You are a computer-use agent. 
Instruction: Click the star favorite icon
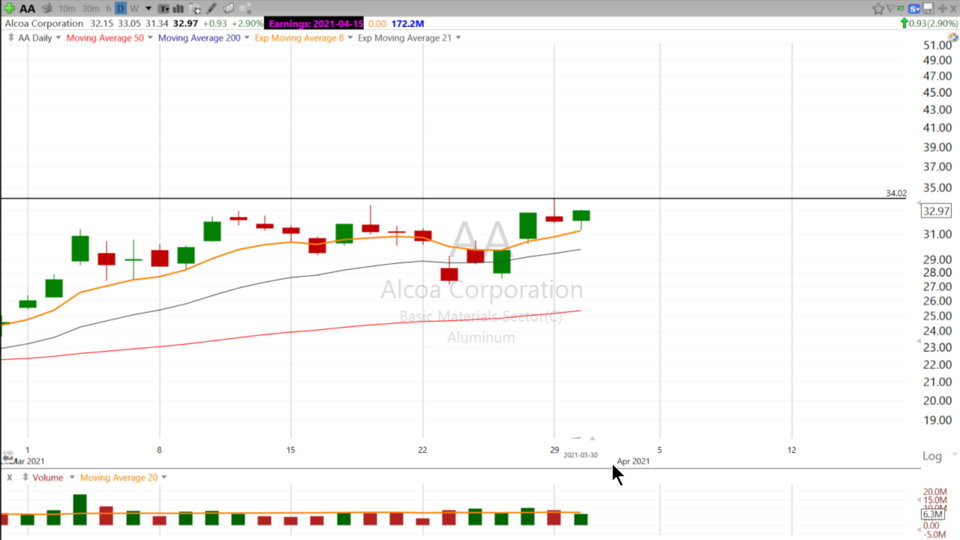(878, 9)
